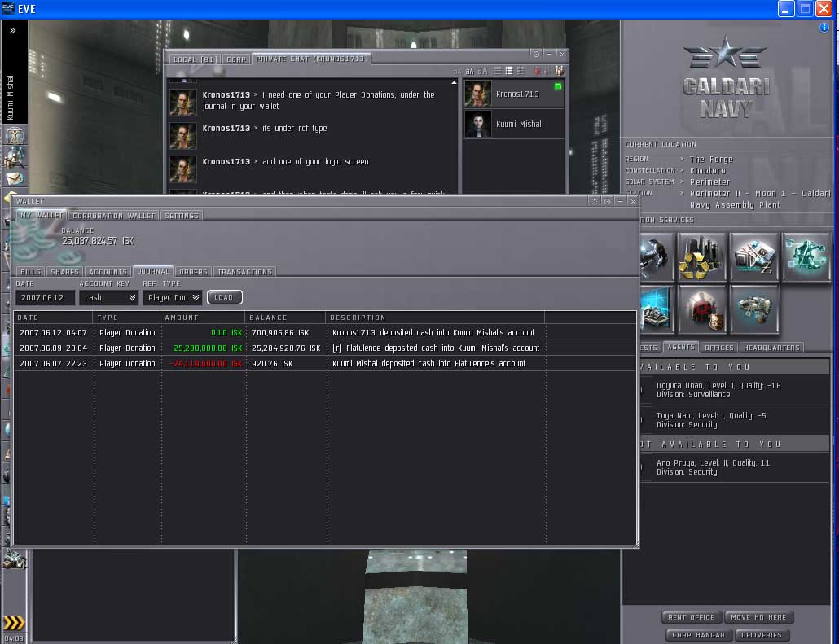Sort journal by Date column header

[54, 318]
